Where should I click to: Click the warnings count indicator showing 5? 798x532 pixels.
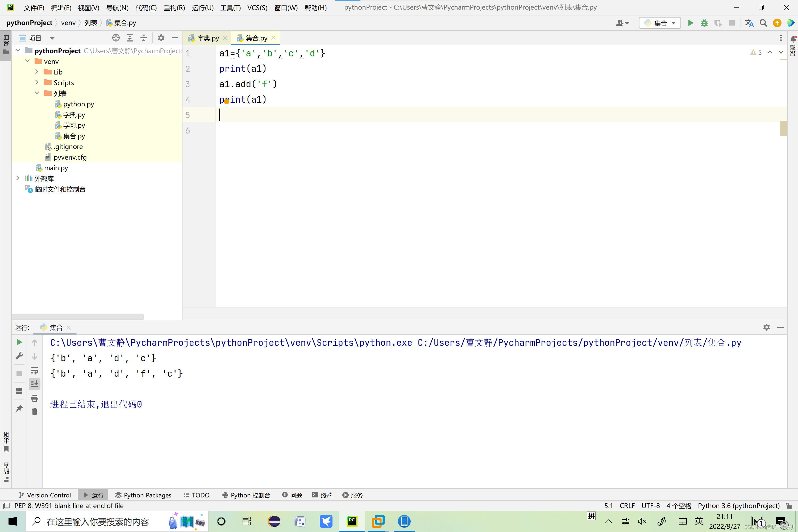(756, 52)
